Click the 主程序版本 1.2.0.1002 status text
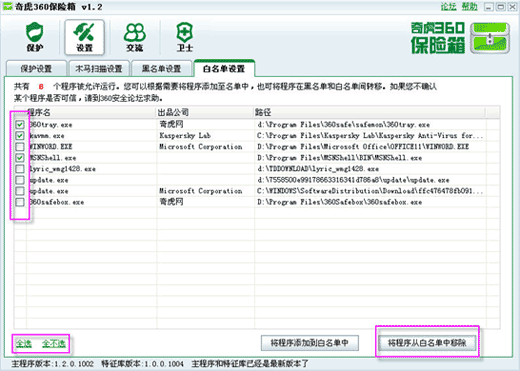 tap(53, 364)
